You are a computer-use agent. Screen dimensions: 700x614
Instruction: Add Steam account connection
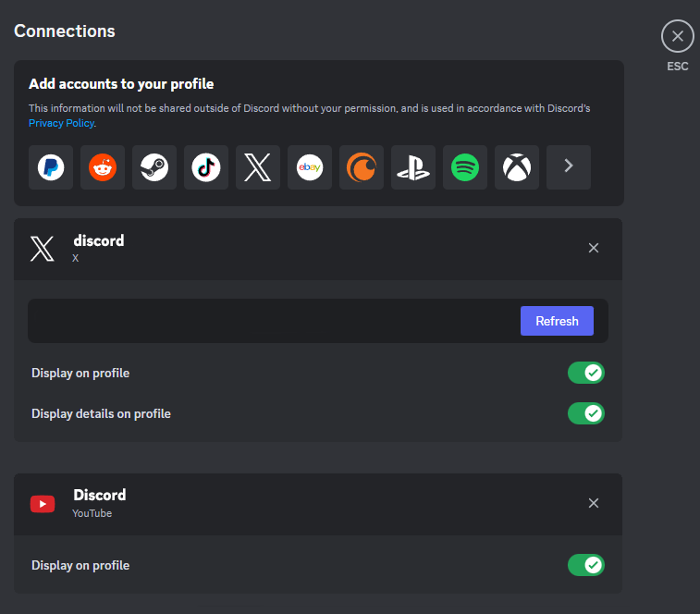(x=154, y=167)
